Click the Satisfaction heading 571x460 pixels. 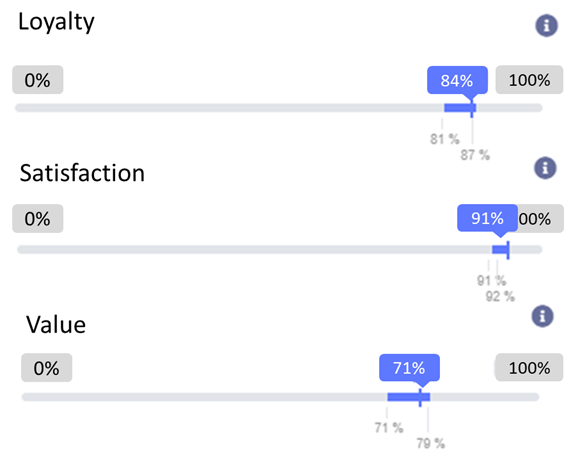[x=82, y=173]
